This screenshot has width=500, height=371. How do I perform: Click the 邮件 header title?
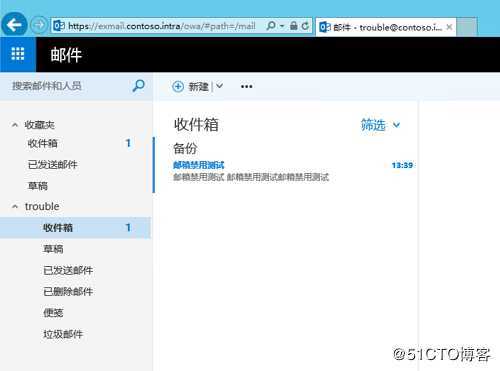[66, 55]
